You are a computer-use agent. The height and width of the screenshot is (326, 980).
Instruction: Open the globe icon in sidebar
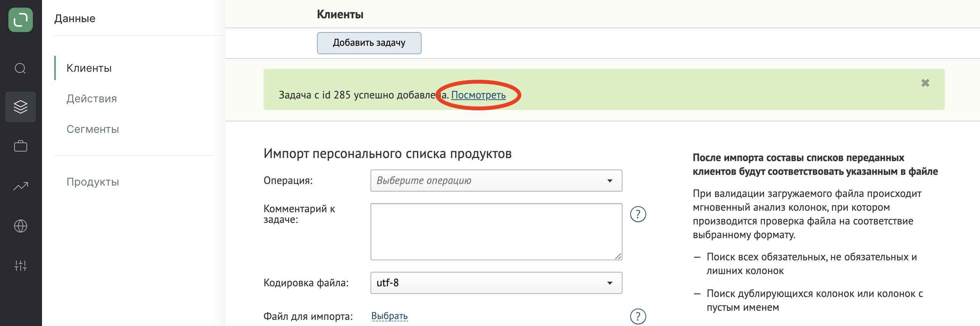coord(21,226)
